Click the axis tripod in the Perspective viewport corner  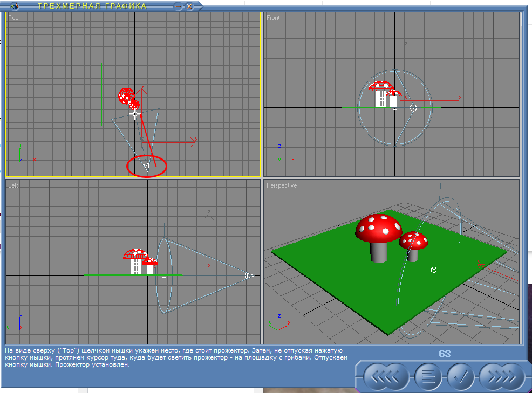coord(279,322)
